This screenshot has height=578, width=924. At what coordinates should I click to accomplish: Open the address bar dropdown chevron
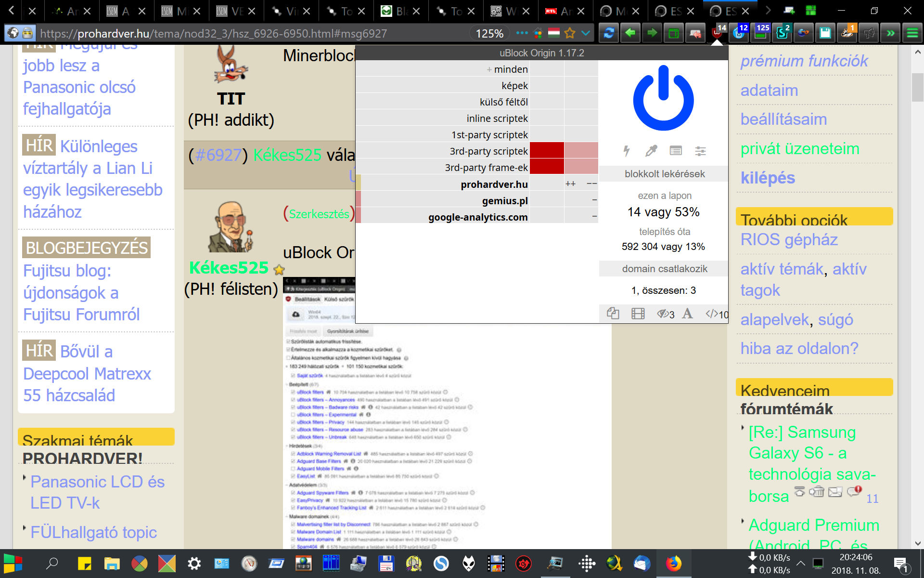[x=586, y=33]
